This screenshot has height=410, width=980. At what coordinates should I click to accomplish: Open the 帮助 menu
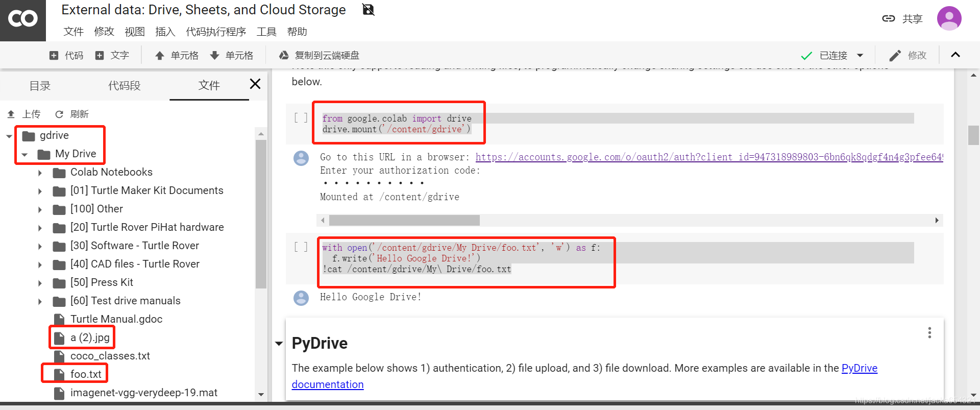point(297,32)
